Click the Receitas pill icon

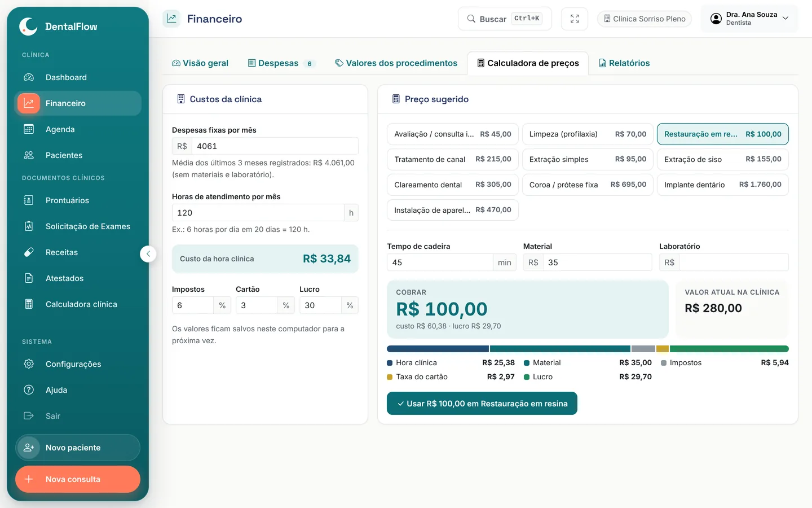pos(29,252)
